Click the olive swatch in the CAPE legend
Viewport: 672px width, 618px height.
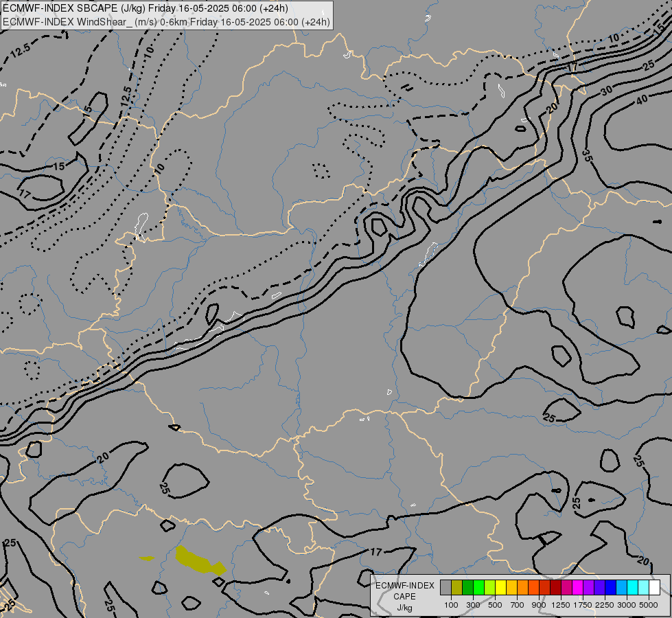point(457,587)
